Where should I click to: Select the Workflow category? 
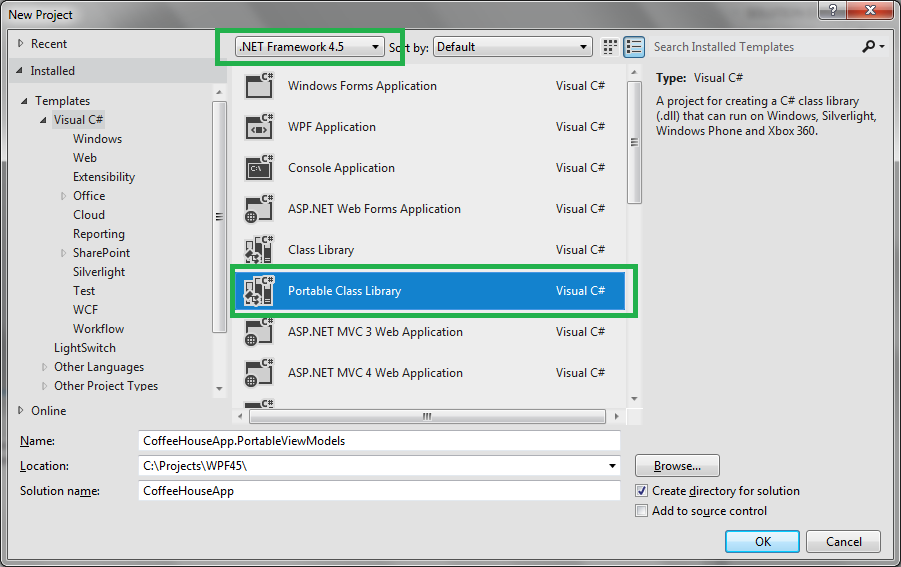coord(98,329)
